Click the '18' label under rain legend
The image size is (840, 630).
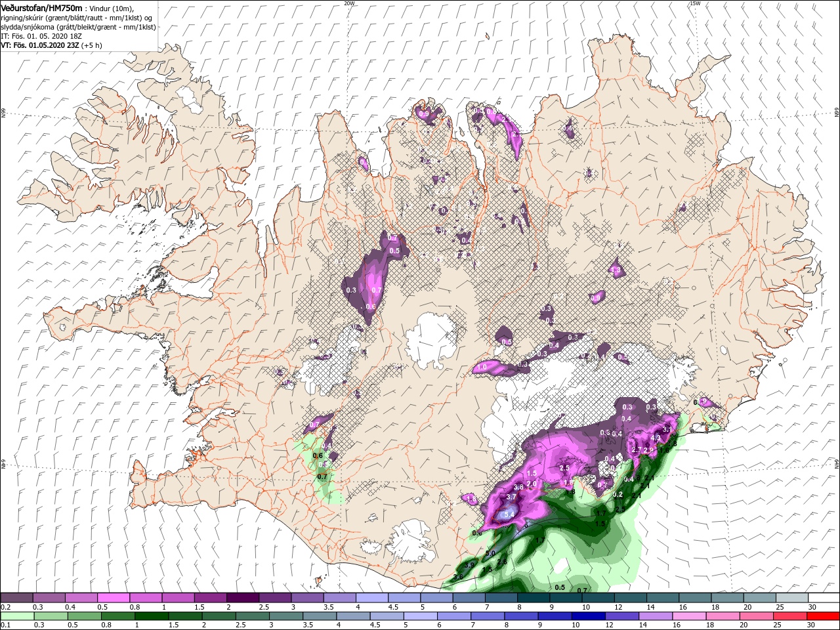[x=710, y=625]
